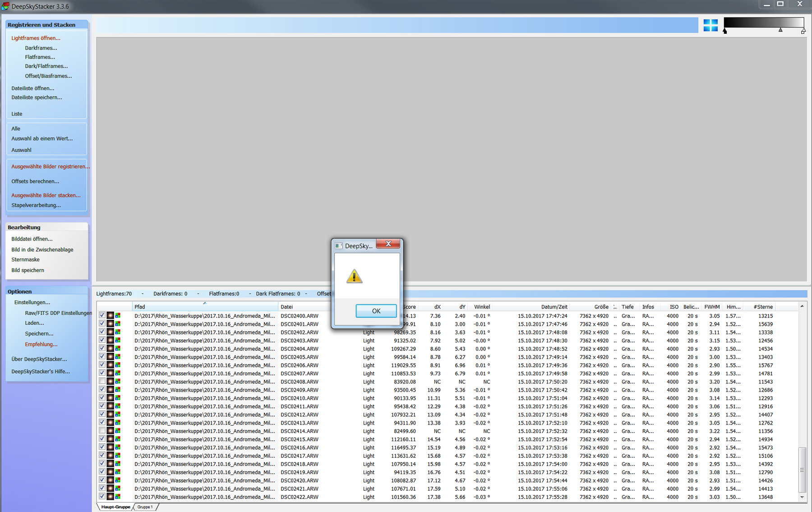Click Dateiliste speichern...

37,97
